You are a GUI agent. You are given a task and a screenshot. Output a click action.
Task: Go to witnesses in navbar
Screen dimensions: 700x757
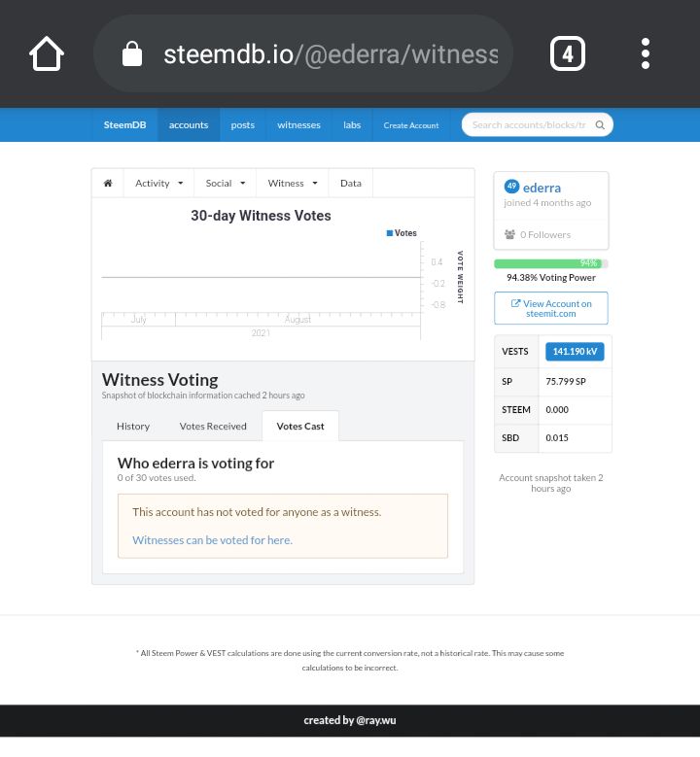coord(298,125)
